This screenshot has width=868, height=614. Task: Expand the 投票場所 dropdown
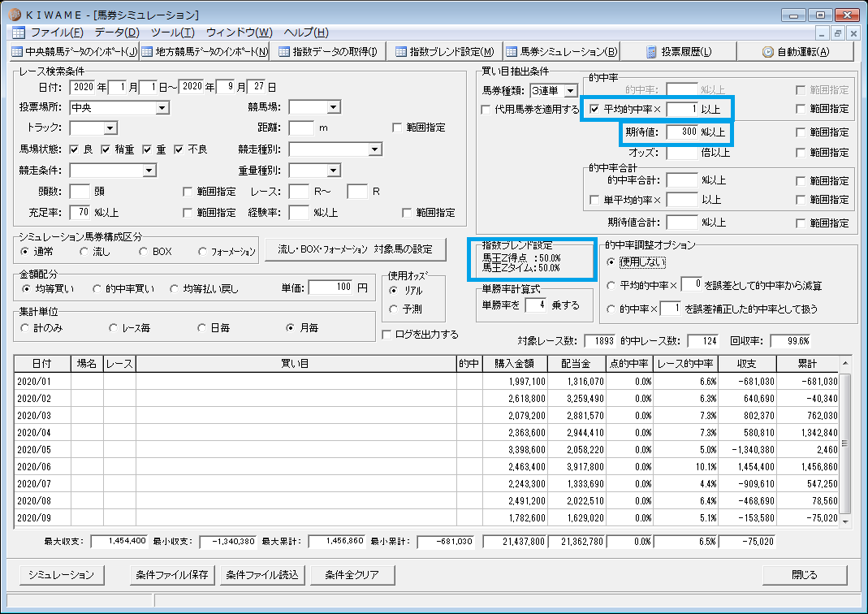pos(162,108)
